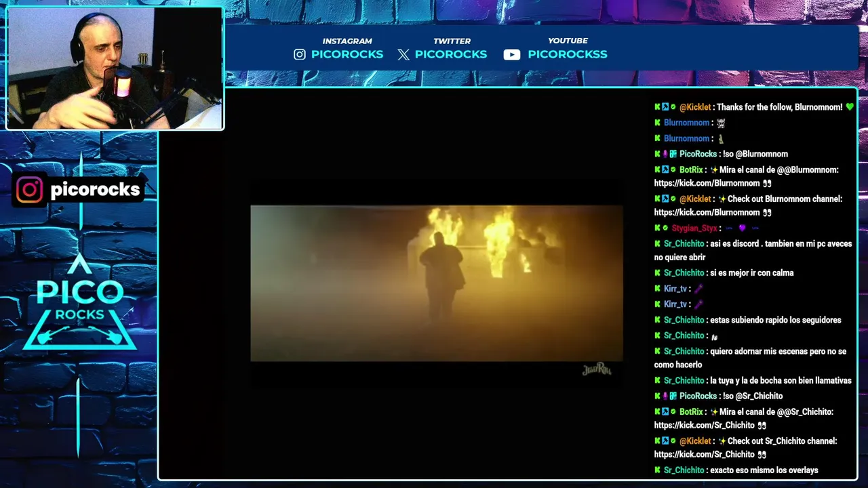
Task: Click the Pico Rocks triangle guitar logo
Action: point(80,303)
